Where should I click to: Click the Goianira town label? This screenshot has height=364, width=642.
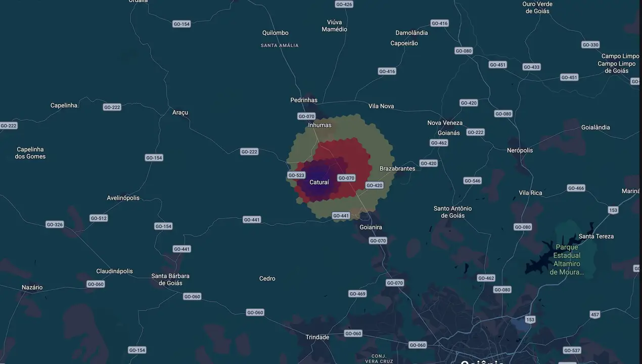[371, 227]
